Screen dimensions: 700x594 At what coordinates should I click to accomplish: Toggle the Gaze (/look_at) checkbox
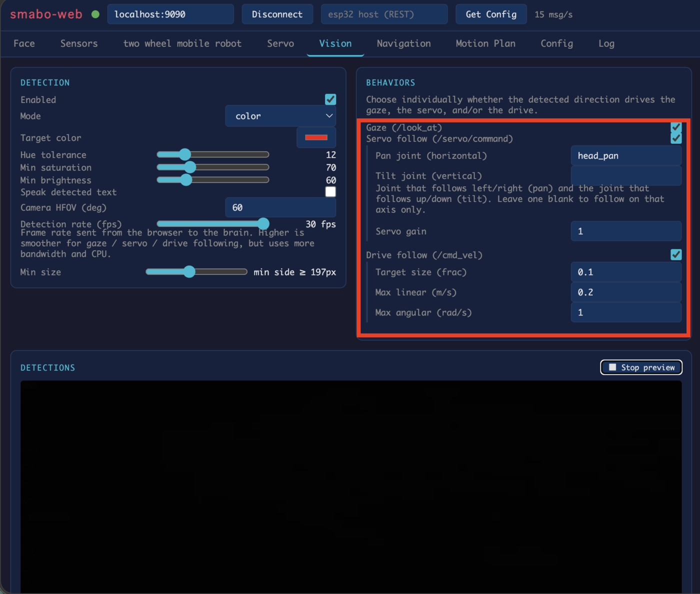click(676, 127)
